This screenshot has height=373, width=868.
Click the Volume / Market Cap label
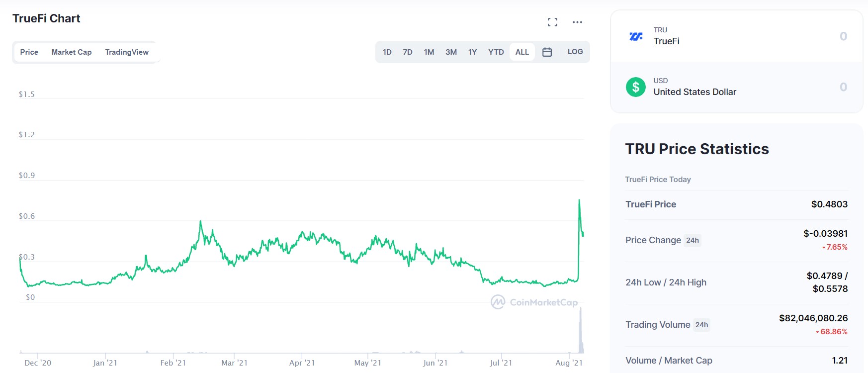669,360
